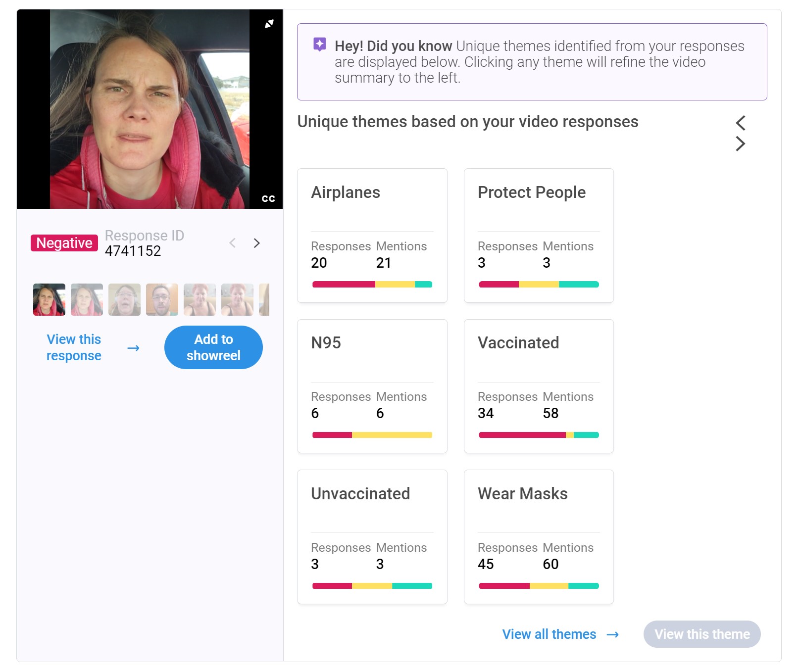Click arrow beside View this response
The width and height of the screenshot is (801, 672).
point(133,348)
